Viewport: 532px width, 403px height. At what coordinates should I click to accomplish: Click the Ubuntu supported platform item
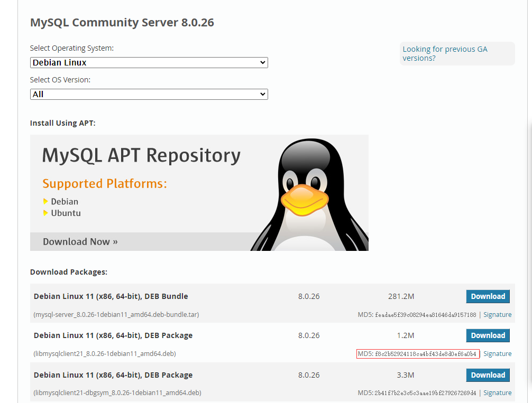click(66, 213)
